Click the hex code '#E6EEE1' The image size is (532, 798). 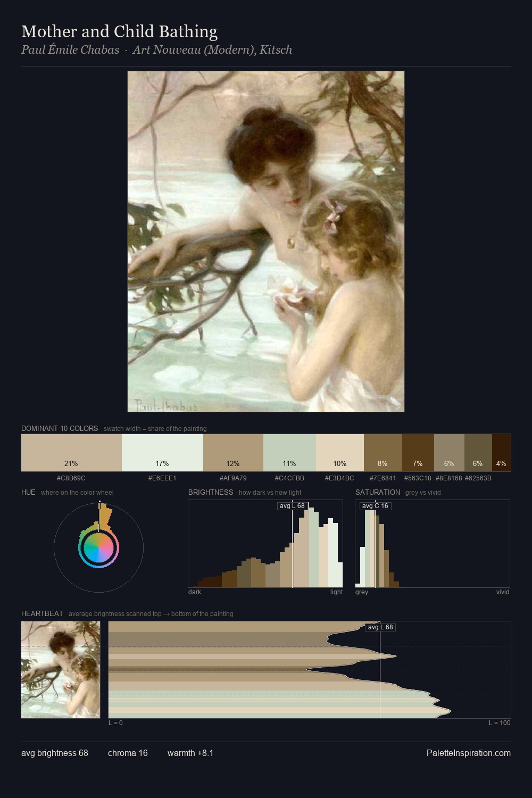click(x=162, y=478)
